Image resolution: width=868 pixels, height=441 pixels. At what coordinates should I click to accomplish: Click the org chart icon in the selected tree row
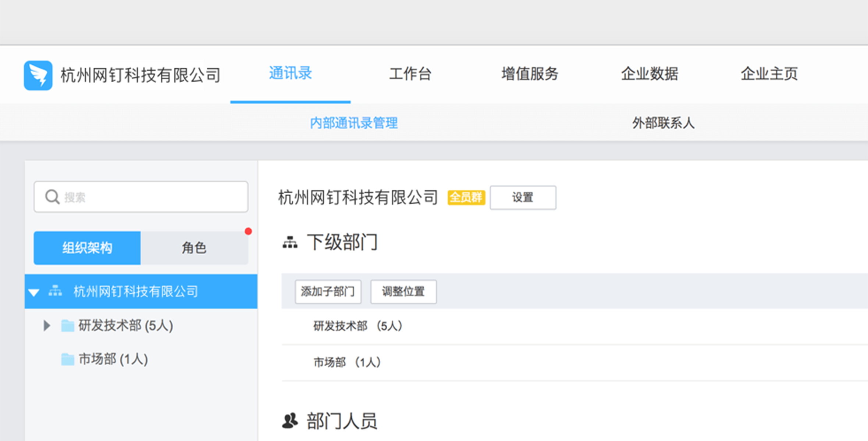point(55,291)
